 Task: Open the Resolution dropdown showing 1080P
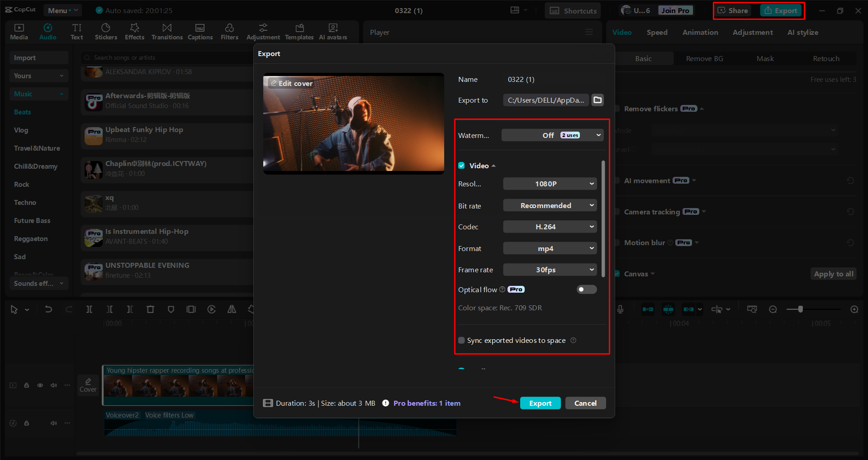550,184
